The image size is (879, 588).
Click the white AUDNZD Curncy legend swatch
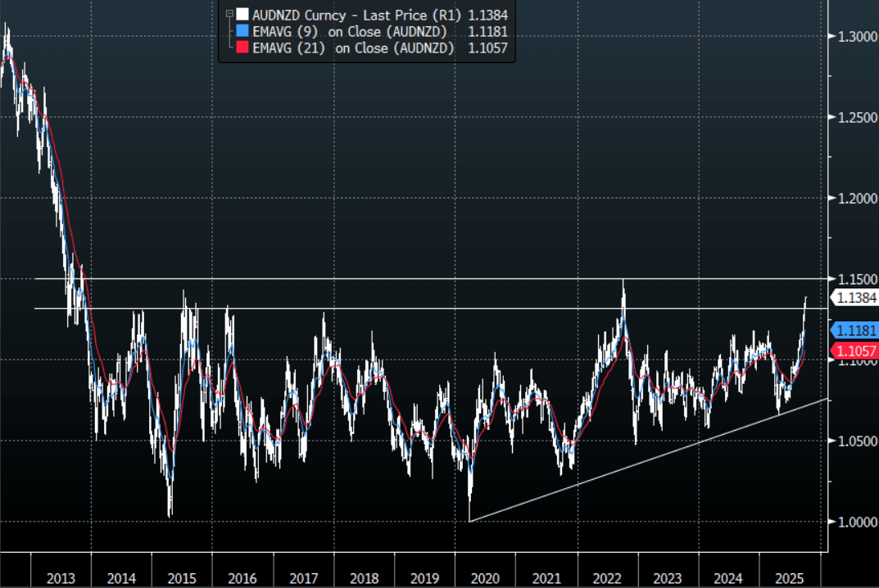[x=242, y=14]
